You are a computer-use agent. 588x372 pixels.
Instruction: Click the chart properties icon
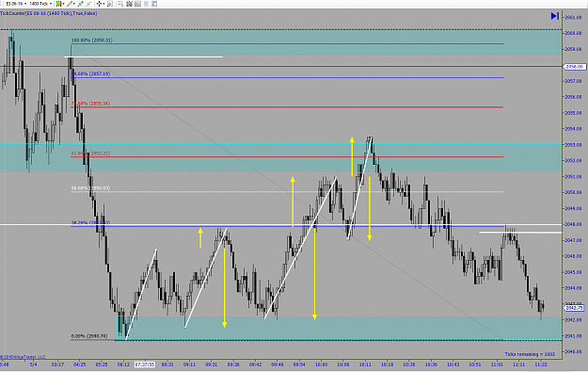point(154,4)
